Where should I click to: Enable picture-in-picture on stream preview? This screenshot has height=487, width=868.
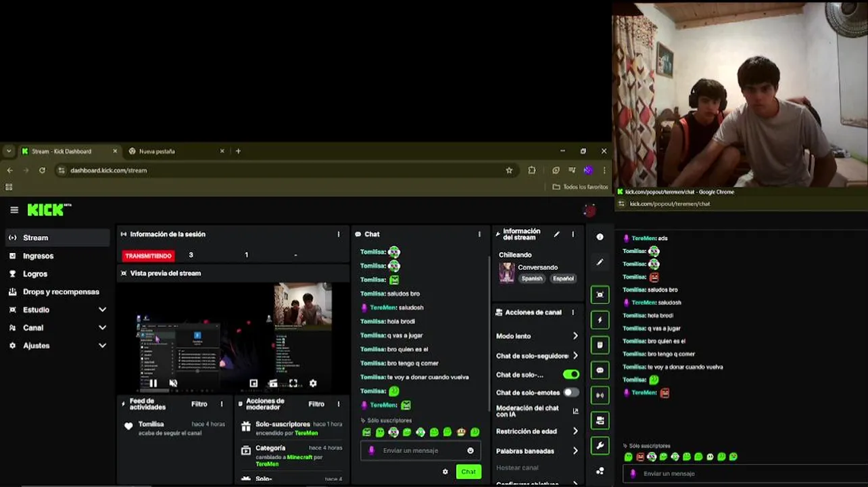point(254,384)
